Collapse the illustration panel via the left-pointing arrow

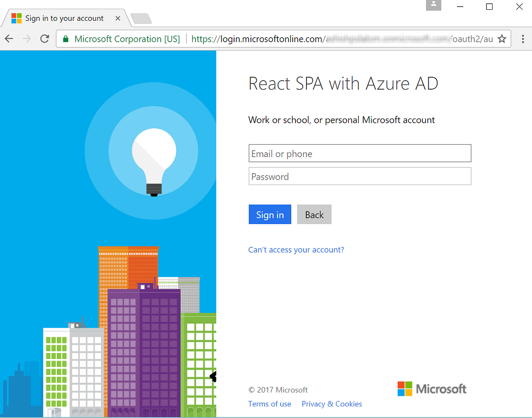(x=213, y=376)
